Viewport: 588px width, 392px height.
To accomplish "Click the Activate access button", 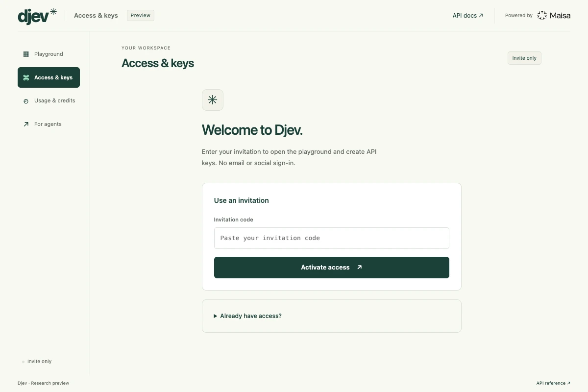I will click(331, 268).
